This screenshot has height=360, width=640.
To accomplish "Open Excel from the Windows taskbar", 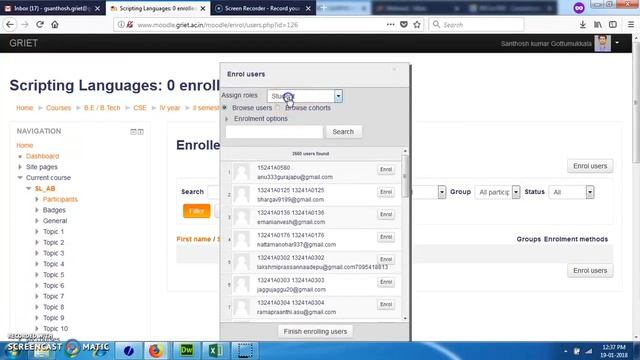I will point(215,351).
